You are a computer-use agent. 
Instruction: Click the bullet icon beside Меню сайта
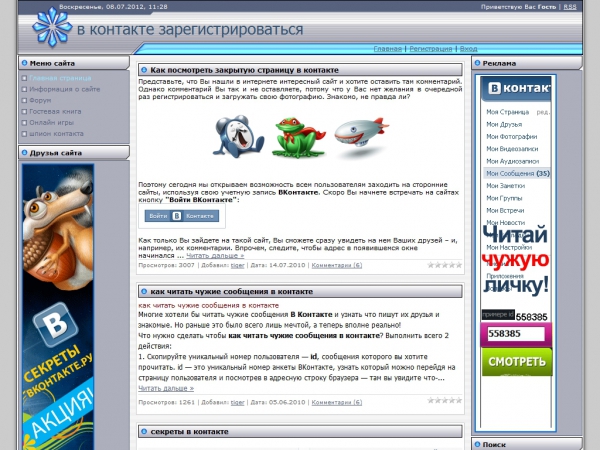click(24, 63)
